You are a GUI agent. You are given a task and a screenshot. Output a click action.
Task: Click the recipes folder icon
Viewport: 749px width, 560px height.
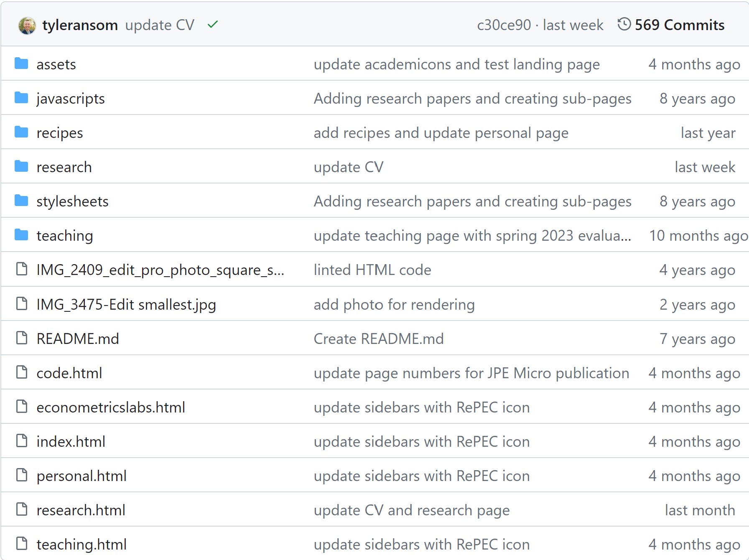pos(21,132)
